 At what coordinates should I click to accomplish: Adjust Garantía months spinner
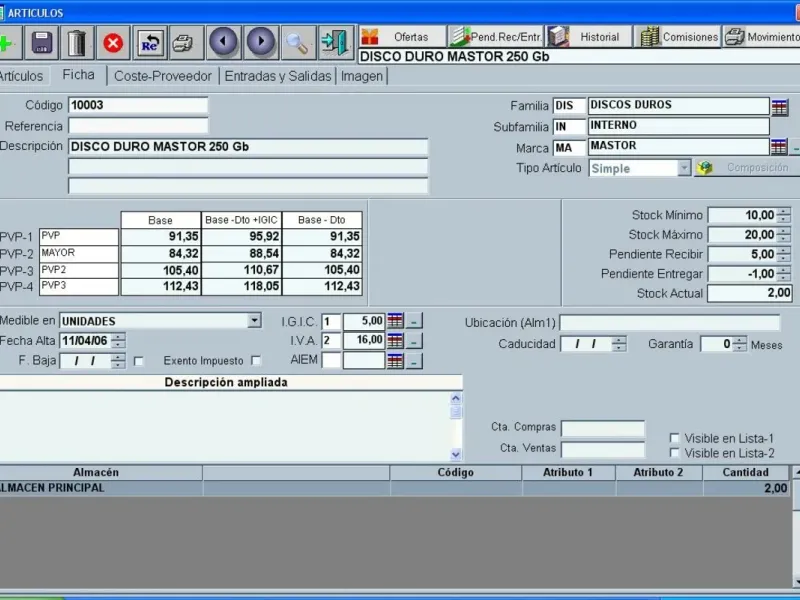[x=739, y=344]
